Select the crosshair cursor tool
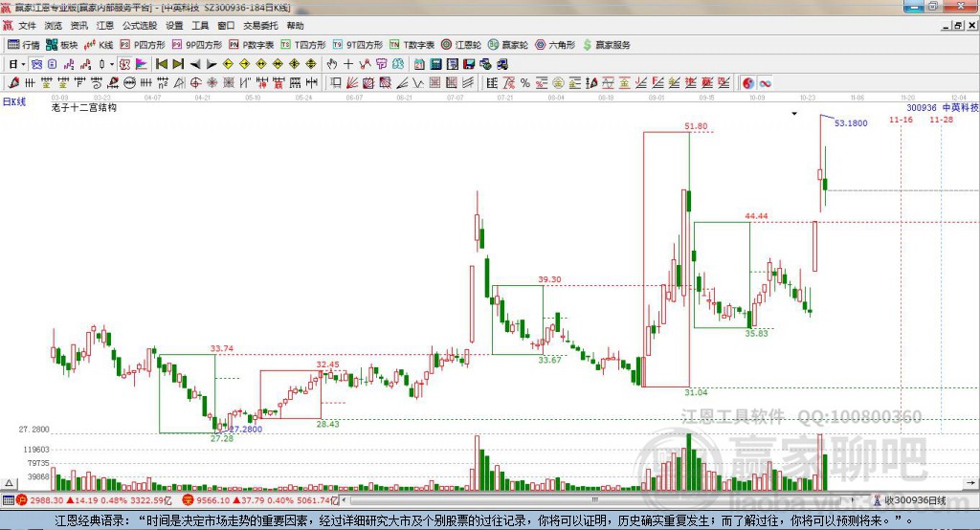 348,64
